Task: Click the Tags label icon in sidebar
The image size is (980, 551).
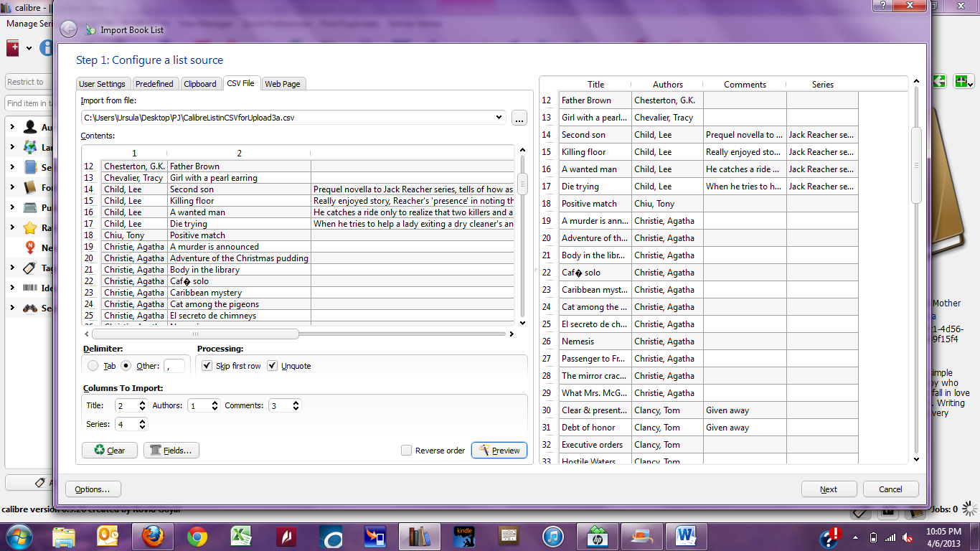Action: coord(30,268)
